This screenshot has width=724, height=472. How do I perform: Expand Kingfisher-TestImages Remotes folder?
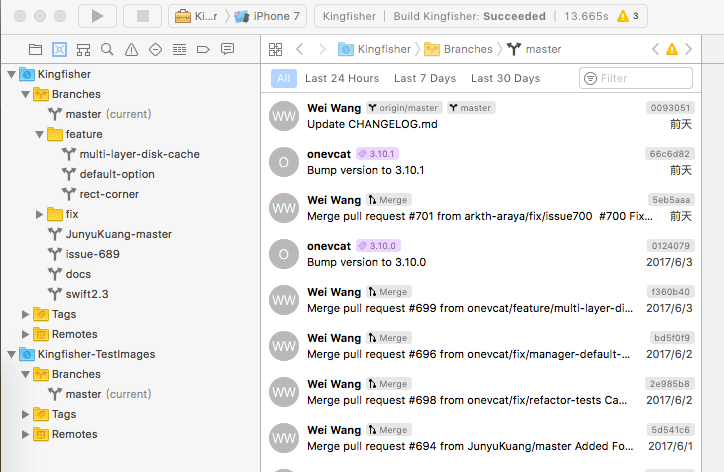[x=25, y=435]
